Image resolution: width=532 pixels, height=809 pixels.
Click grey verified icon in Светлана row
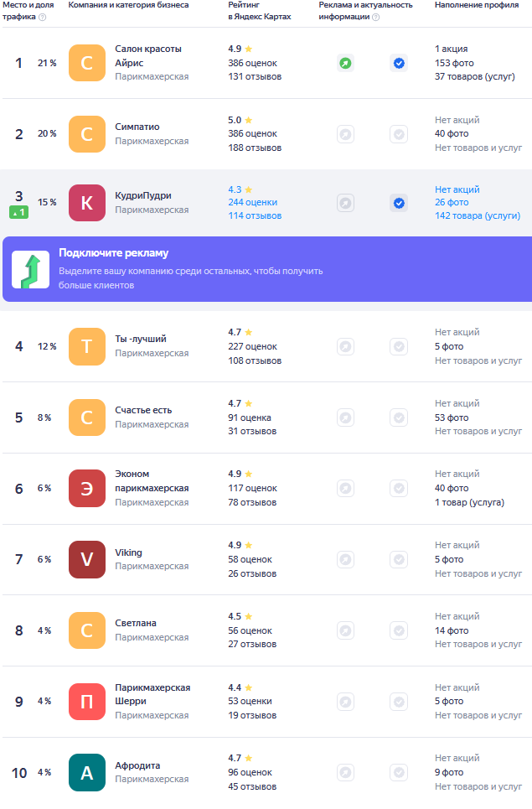[x=399, y=630]
